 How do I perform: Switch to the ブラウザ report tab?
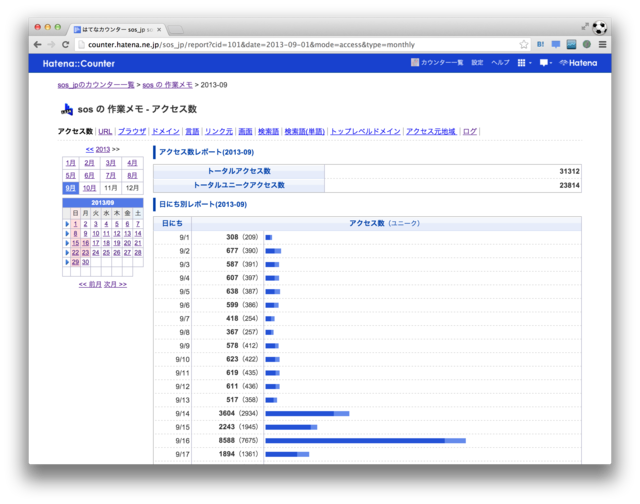(x=132, y=131)
